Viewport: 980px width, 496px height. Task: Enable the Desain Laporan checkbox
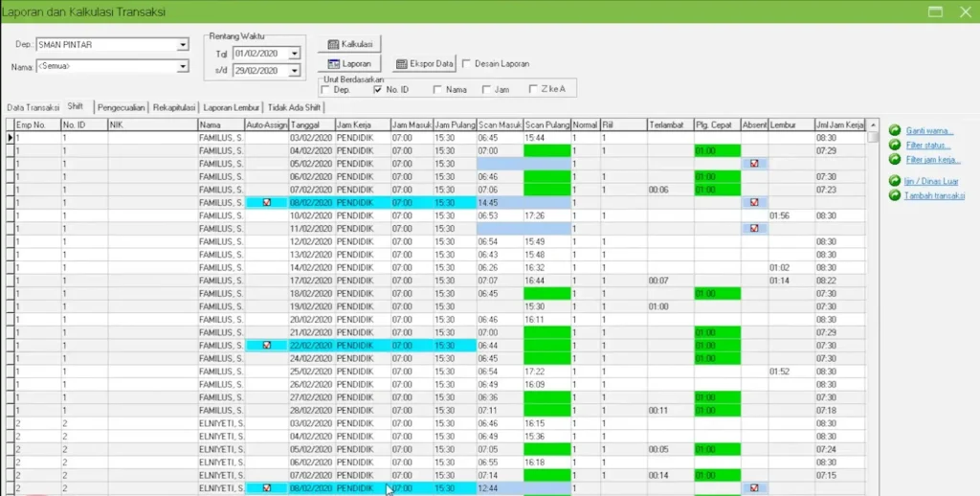point(466,64)
